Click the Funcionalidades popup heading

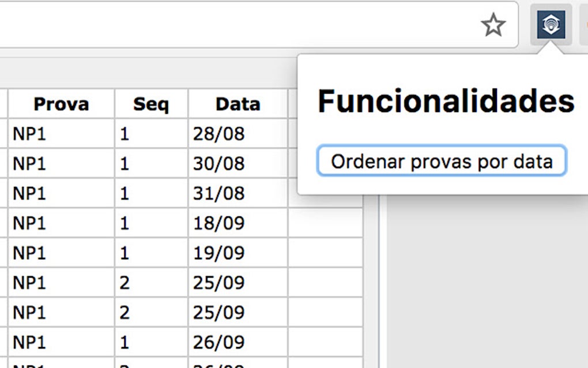[446, 101]
